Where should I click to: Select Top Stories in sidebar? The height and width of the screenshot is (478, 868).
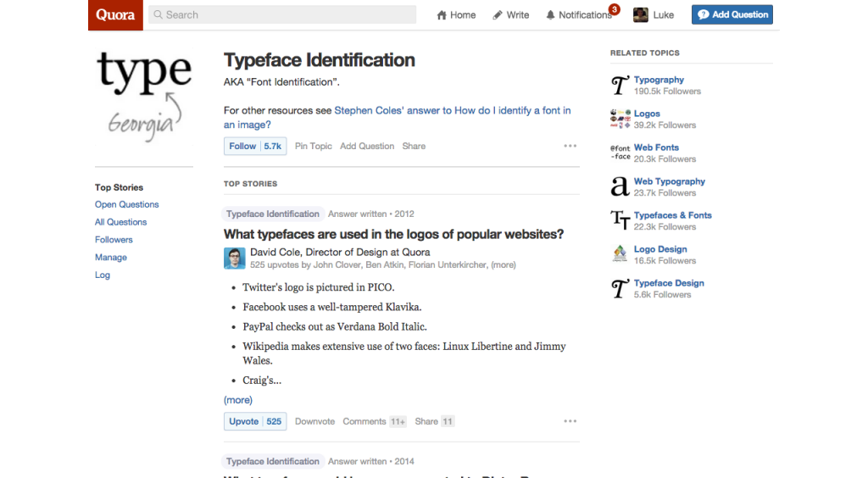pyautogui.click(x=119, y=187)
